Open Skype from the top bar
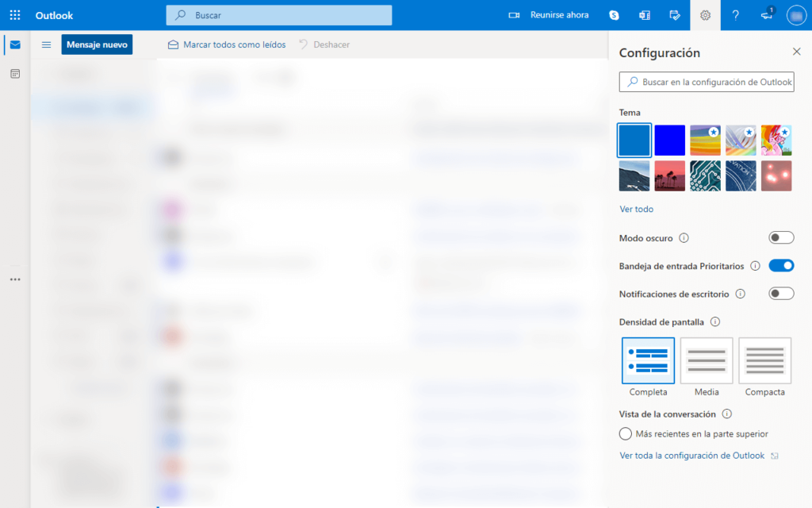The image size is (812, 508). 614,15
